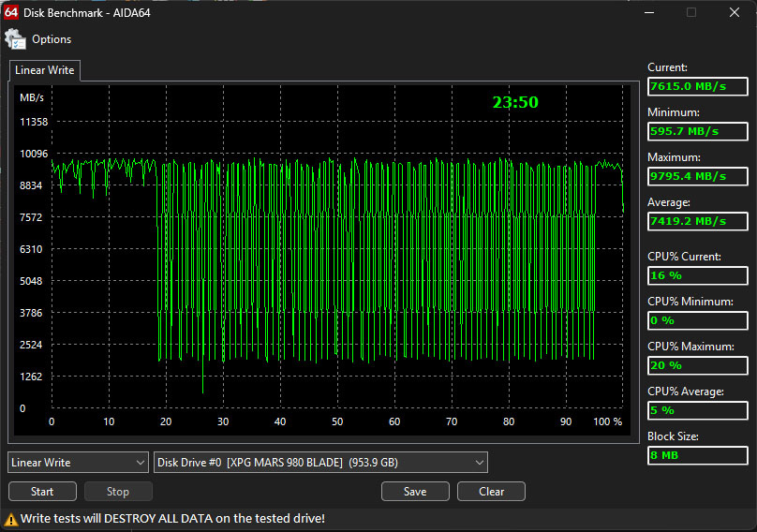Viewport: 757px width, 532px height.
Task: Click the 23:50 elapsed time in graph
Action: point(515,102)
